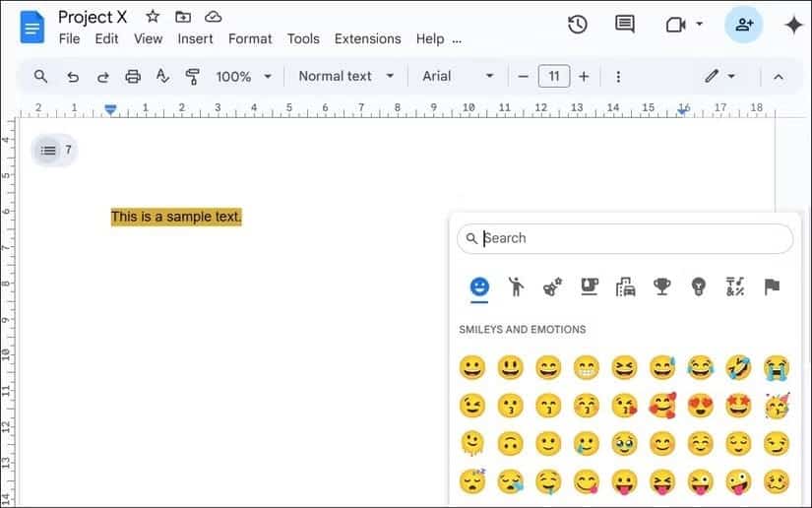Open the document outline button
Viewport: 812px width, 508px height.
pyautogui.click(x=48, y=151)
